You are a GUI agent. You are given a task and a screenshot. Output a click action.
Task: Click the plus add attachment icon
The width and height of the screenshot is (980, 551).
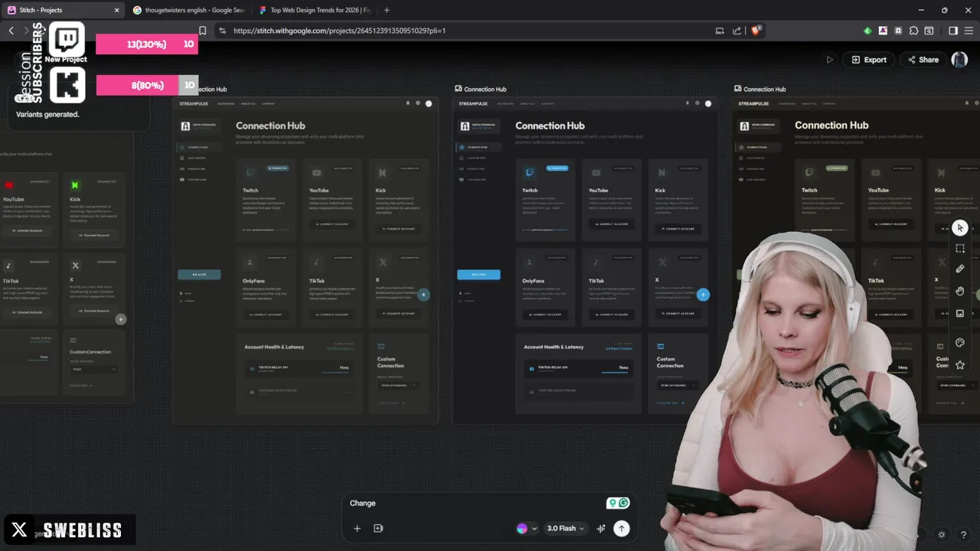pyautogui.click(x=357, y=528)
